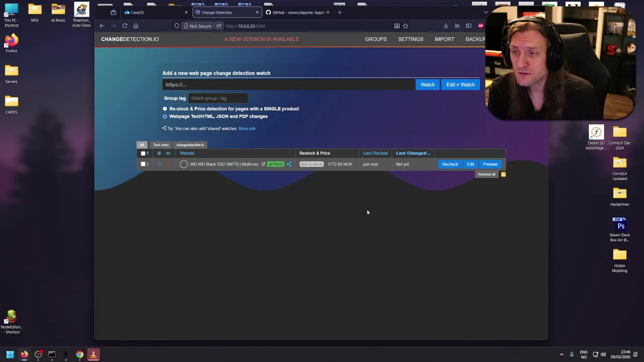Image resolution: width=644 pixels, height=362 pixels.
Task: Pause the WD Black SSD watch
Action: 159,164
